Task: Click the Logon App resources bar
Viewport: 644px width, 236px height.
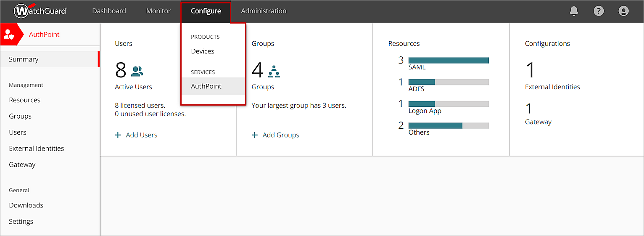Action: click(449, 104)
